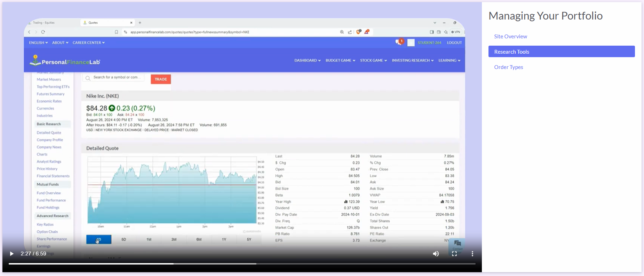Image resolution: width=644 pixels, height=276 pixels.
Task: Click the Leo AI sparkle icon
Action: pos(446,32)
